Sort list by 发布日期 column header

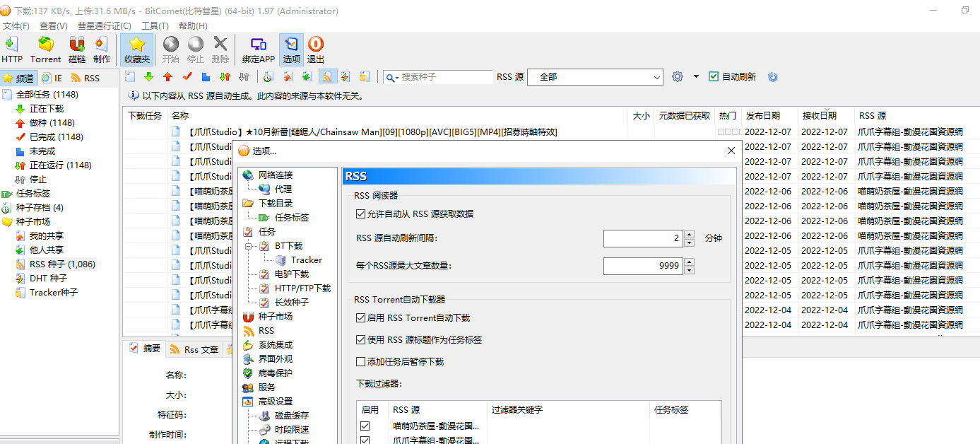[x=769, y=116]
